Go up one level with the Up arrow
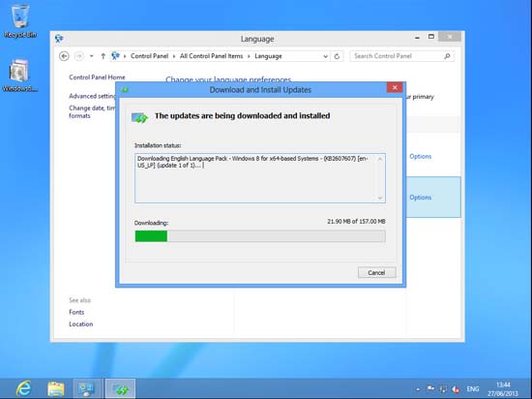 click(x=103, y=56)
